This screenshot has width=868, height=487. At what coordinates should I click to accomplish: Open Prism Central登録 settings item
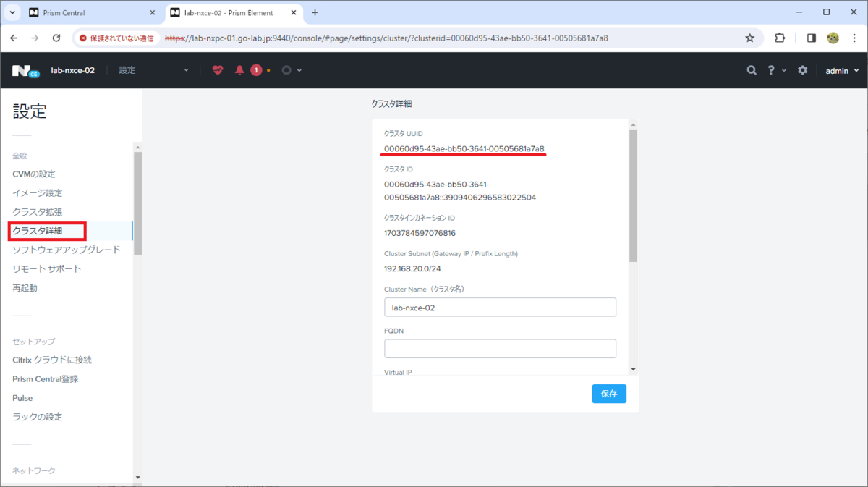pyautogui.click(x=46, y=379)
